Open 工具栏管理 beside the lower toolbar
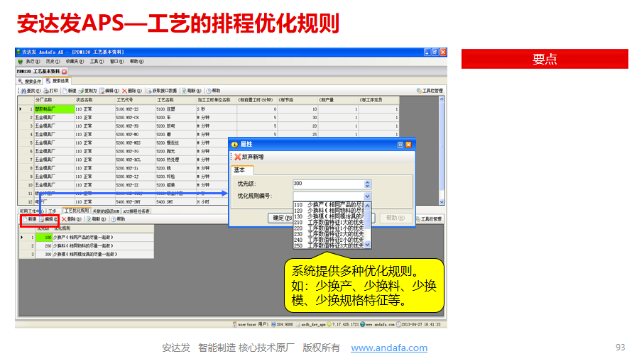 [x=429, y=219]
